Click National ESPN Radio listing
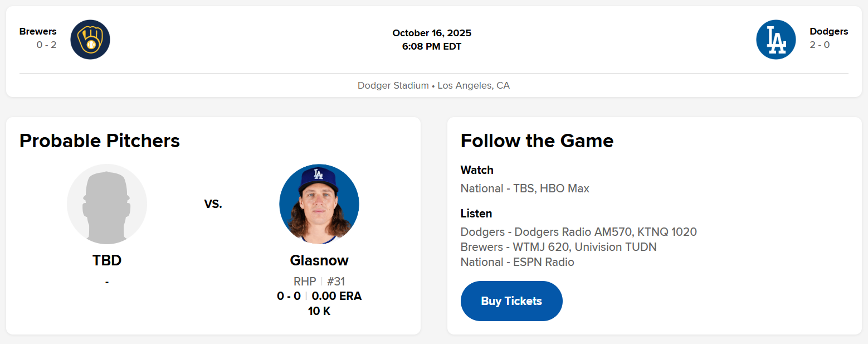The height and width of the screenshot is (344, 868). coord(517,262)
